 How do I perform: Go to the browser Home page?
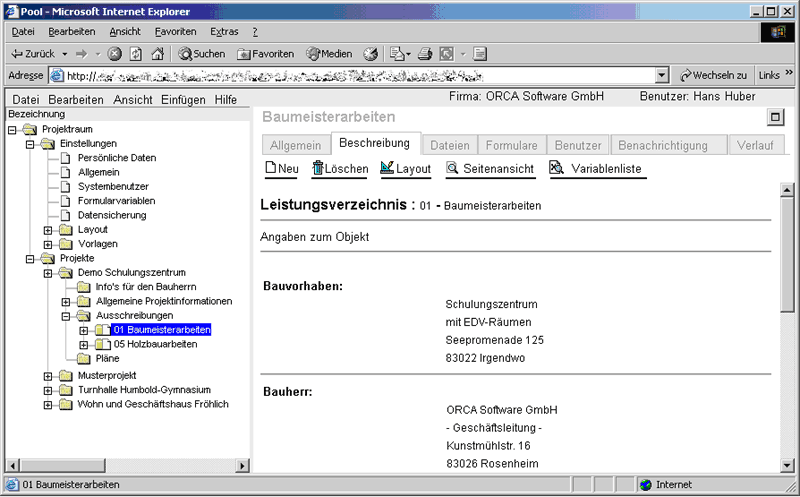click(x=158, y=54)
